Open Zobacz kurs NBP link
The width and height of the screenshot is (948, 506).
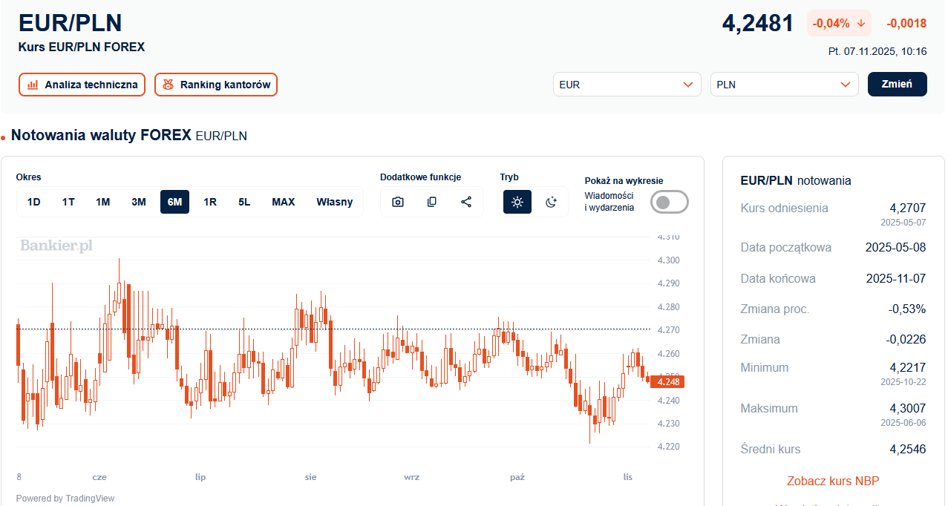[833, 481]
